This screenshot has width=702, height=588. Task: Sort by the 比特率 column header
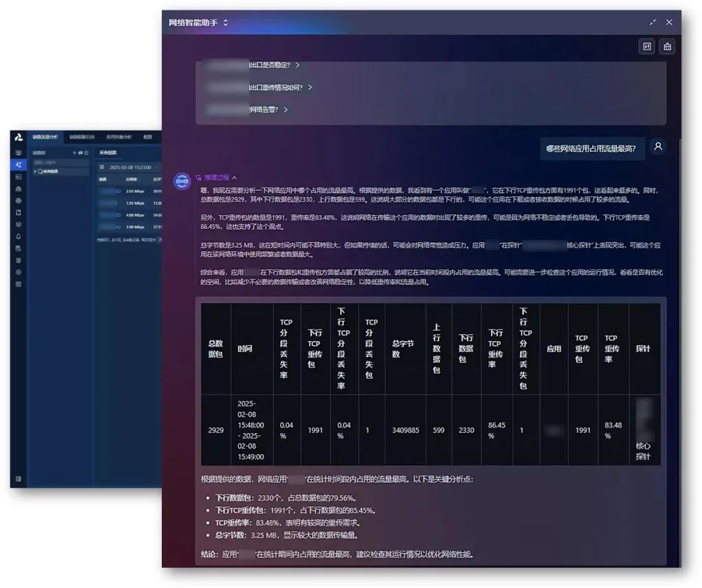(131, 179)
